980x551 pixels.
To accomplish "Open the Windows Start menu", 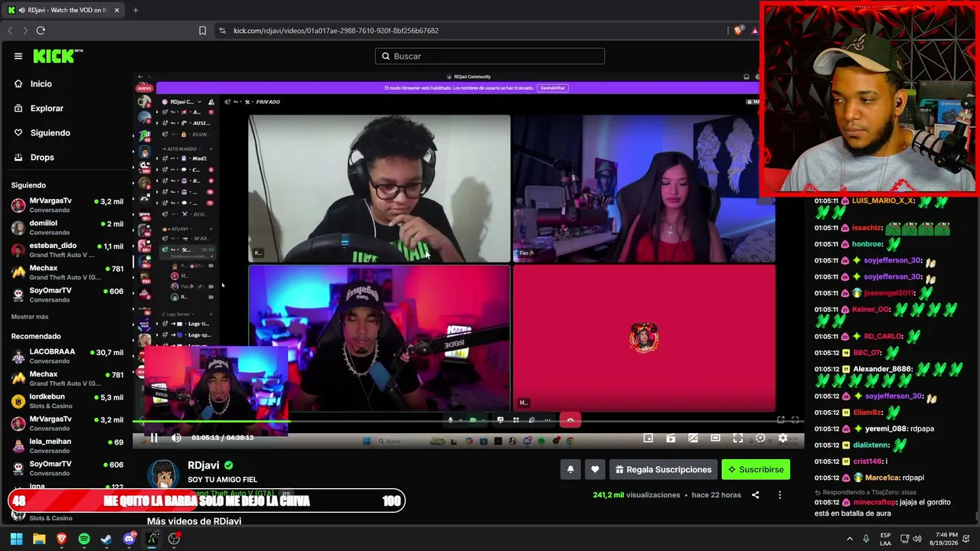I will pos(16,539).
